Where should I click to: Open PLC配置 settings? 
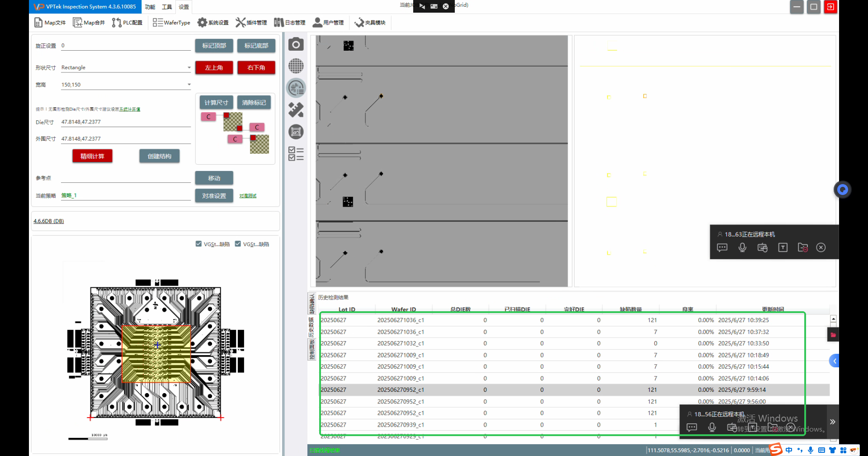click(x=127, y=22)
